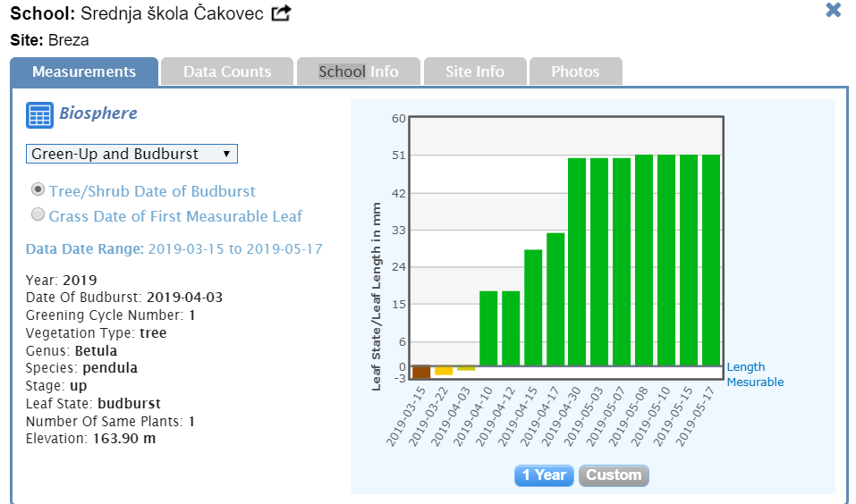Click the green bar for 2019-04-10
This screenshot has height=504, width=856.
tap(488, 328)
